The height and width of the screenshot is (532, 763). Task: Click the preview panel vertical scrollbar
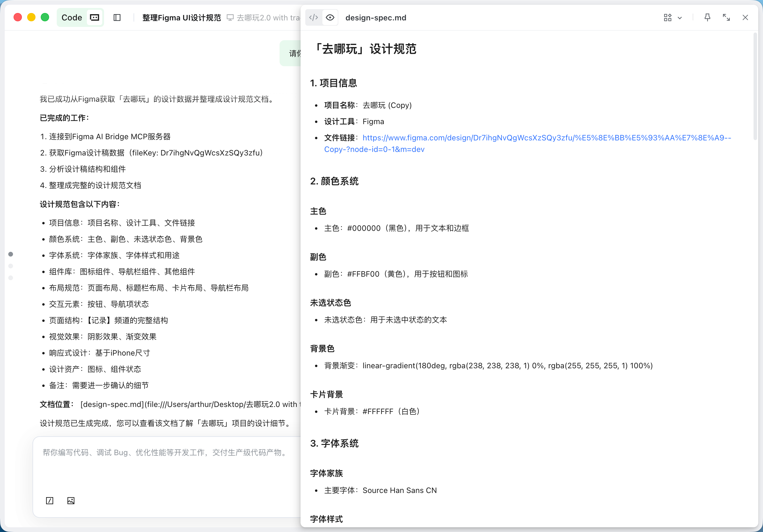(755, 86)
